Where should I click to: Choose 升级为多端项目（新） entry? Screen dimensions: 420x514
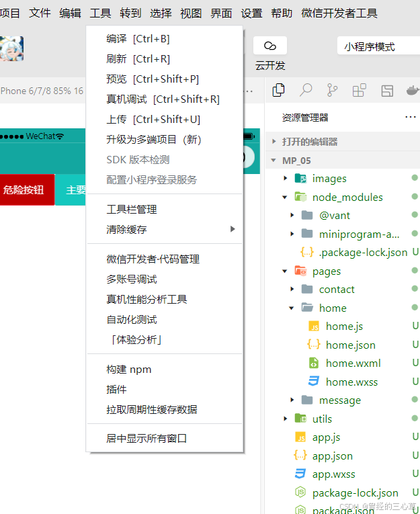pyautogui.click(x=165, y=139)
